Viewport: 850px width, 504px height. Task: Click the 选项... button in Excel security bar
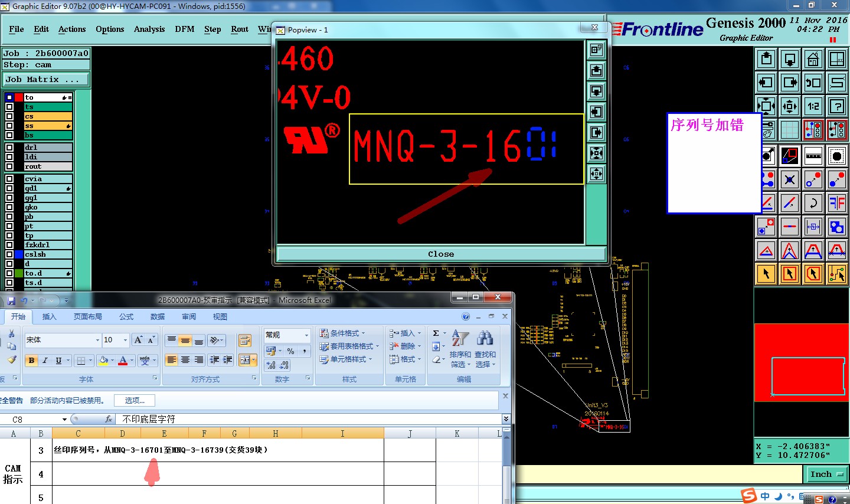135,400
